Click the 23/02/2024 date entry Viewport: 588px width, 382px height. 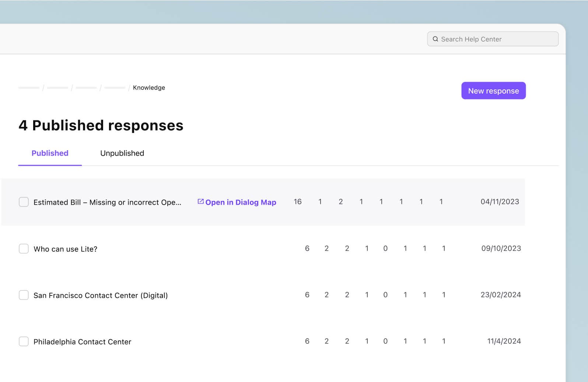coord(500,295)
